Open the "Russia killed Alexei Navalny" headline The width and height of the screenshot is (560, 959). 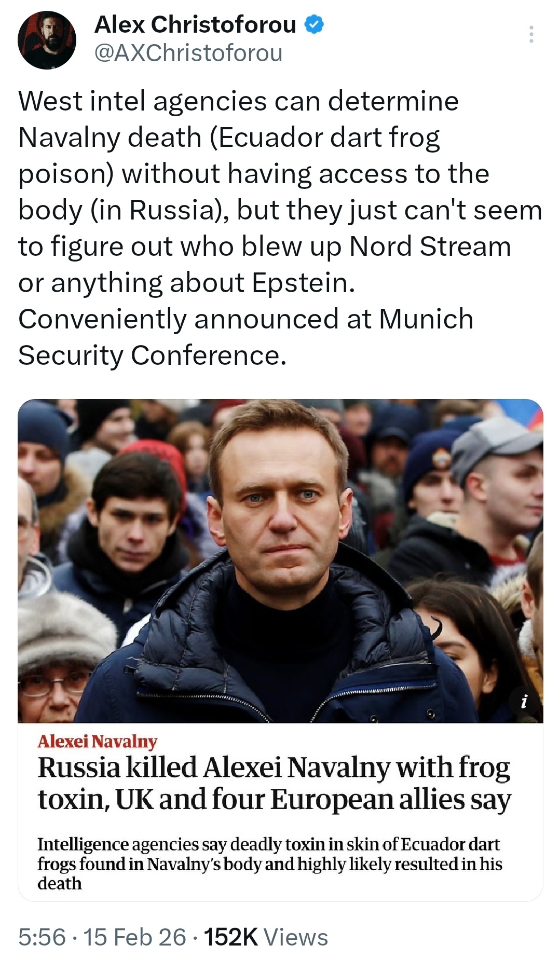[274, 783]
